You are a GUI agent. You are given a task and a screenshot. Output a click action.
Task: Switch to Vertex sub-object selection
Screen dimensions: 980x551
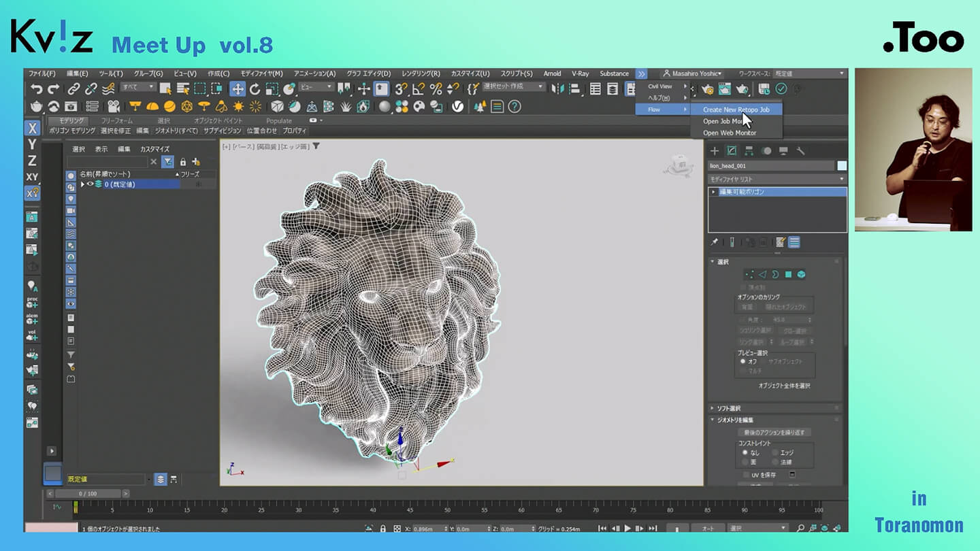[749, 274]
